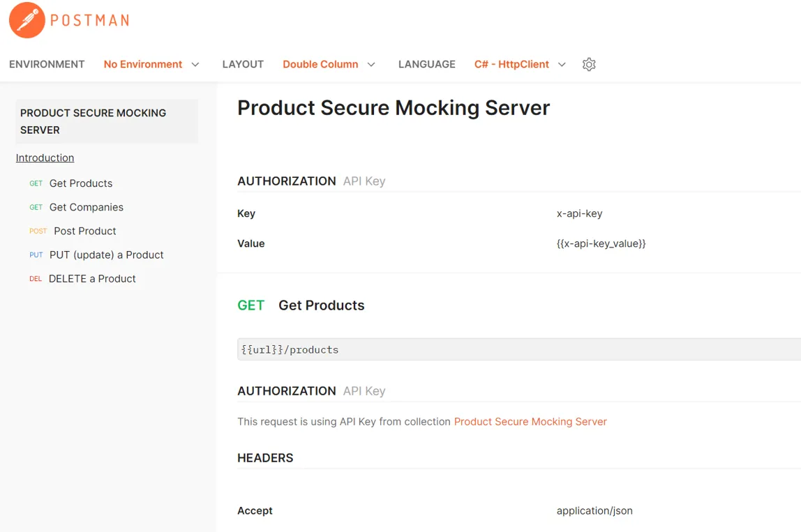Image resolution: width=801 pixels, height=532 pixels.
Task: Open the C# - HttpClient language dropdown
Action: click(520, 64)
